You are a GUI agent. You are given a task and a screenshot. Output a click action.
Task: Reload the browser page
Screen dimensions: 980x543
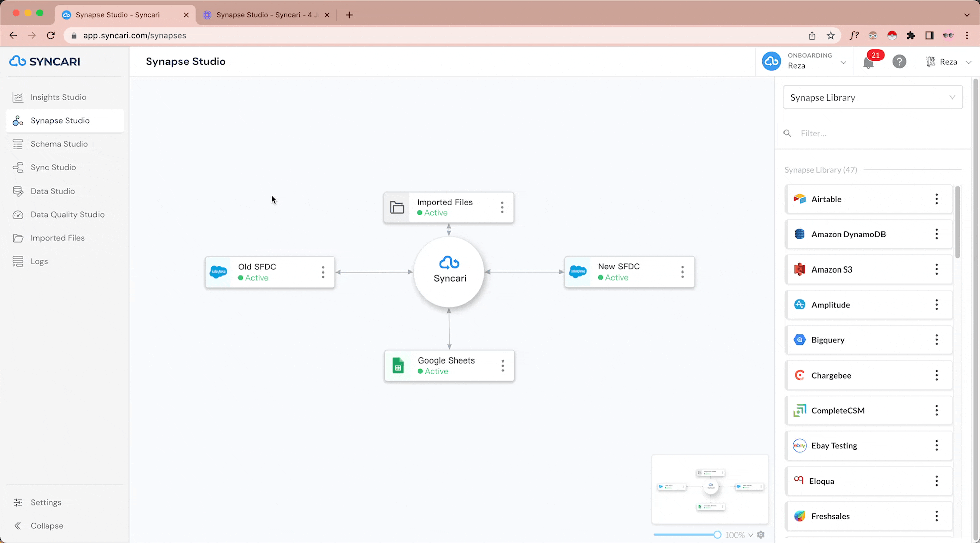click(x=51, y=35)
